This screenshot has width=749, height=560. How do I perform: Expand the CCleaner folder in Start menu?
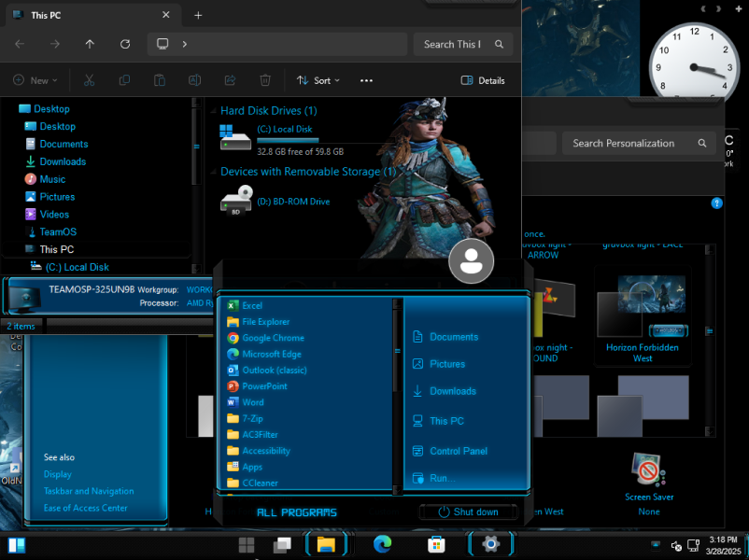pos(253,483)
